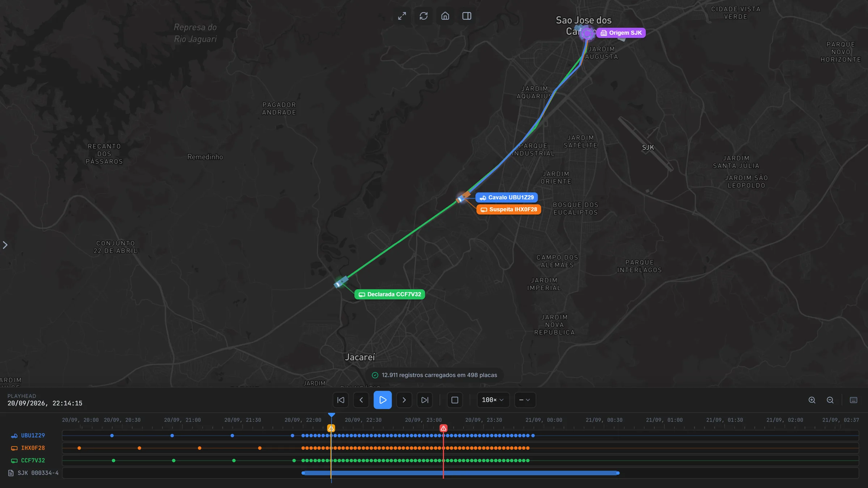Click the playhead time 20/09/2026, 22:14:15
The width and height of the screenshot is (868, 488).
[x=45, y=403]
